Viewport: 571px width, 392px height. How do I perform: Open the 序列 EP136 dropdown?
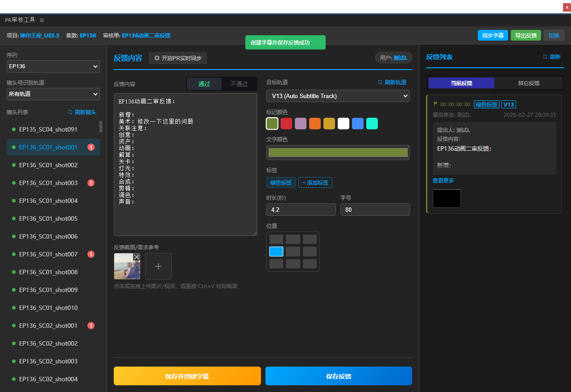click(x=53, y=66)
